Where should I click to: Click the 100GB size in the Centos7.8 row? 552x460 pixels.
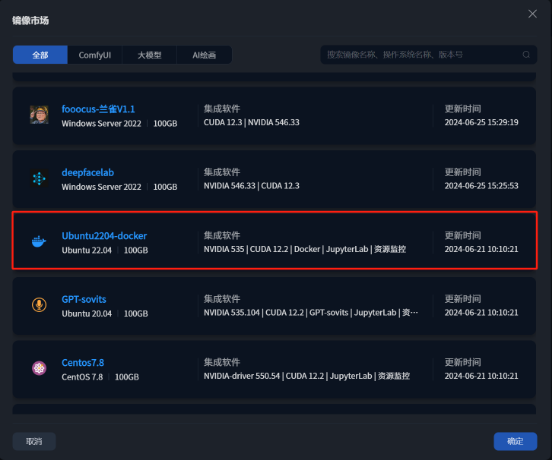point(127,377)
